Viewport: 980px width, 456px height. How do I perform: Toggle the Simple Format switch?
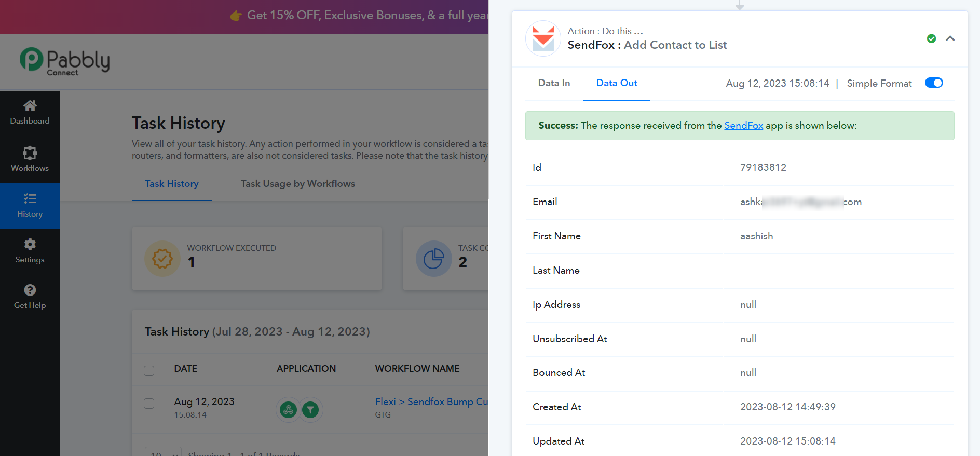(x=934, y=83)
